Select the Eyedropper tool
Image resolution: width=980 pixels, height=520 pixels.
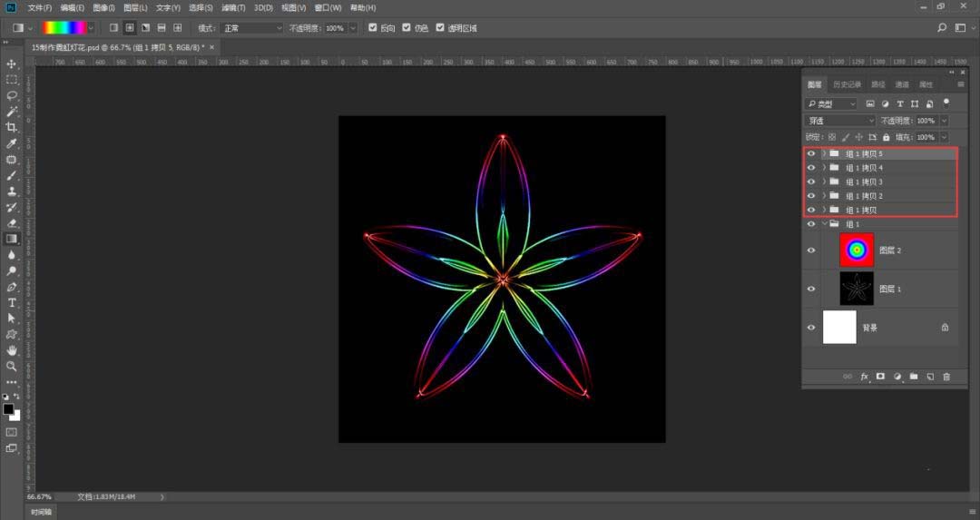(11, 143)
